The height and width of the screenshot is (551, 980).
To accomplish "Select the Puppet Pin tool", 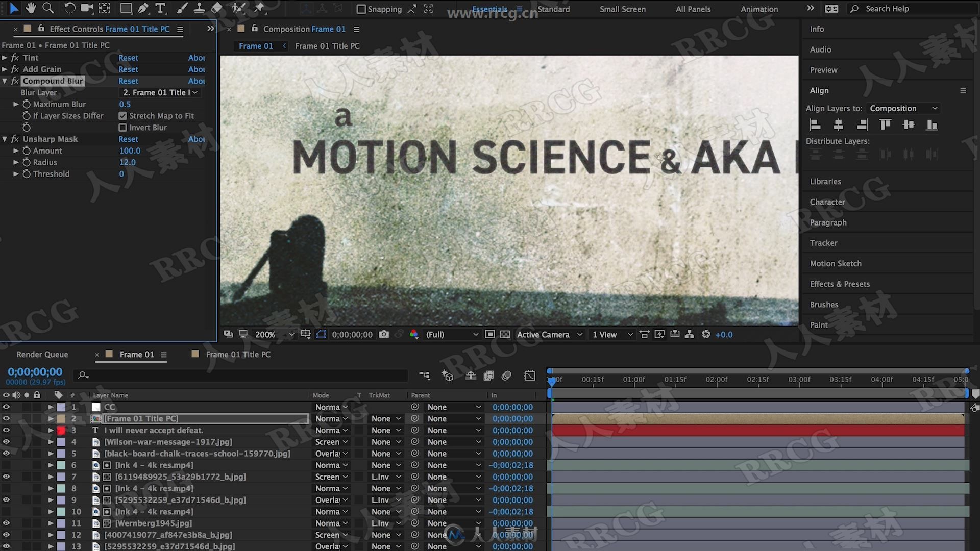I will click(x=259, y=8).
